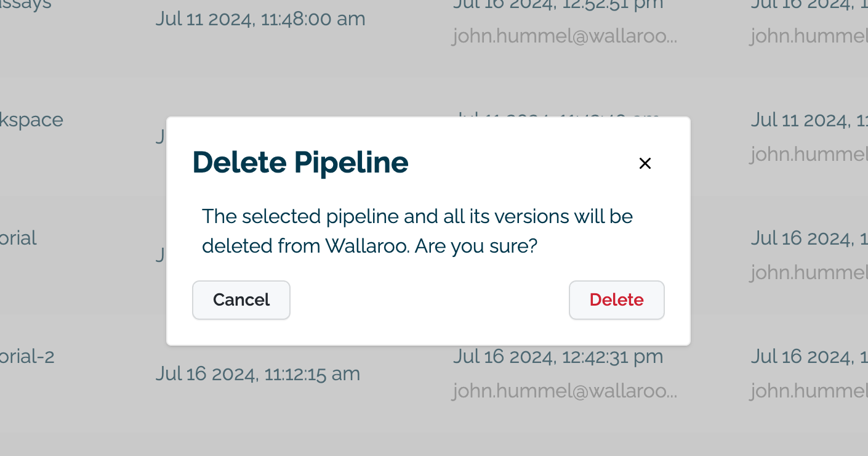The image size is (868, 456).
Task: Click the Delete Pipeline dialog title
Action: click(x=300, y=163)
